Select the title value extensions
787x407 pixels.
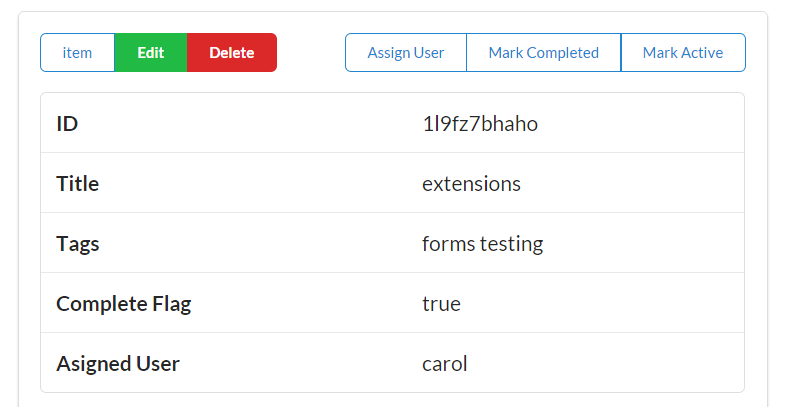click(471, 184)
